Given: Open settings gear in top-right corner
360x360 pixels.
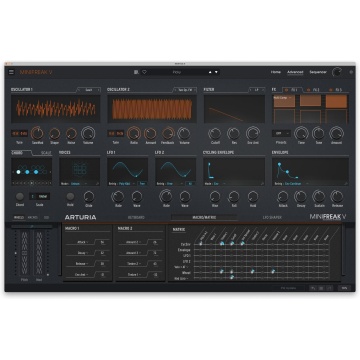Looking at the screenshot, I should 351,72.
